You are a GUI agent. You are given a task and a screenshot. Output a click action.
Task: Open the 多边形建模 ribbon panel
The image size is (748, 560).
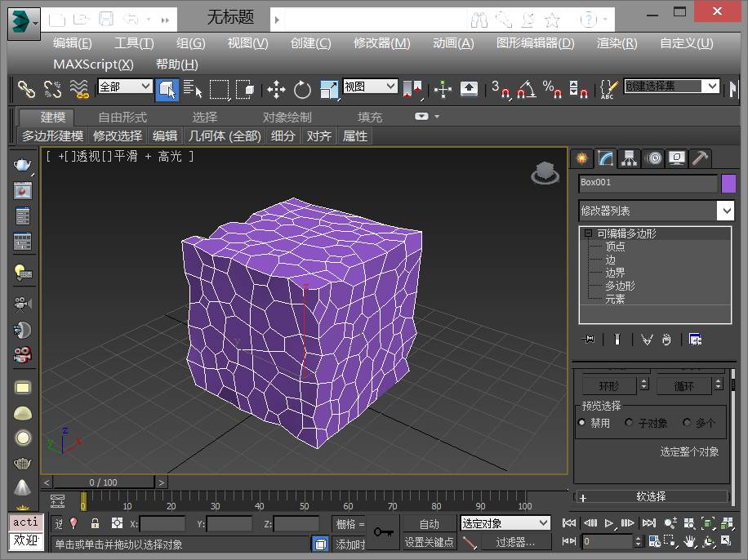coord(52,136)
